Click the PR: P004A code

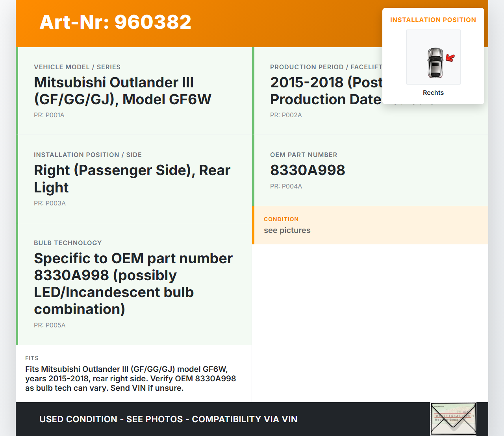pos(286,187)
